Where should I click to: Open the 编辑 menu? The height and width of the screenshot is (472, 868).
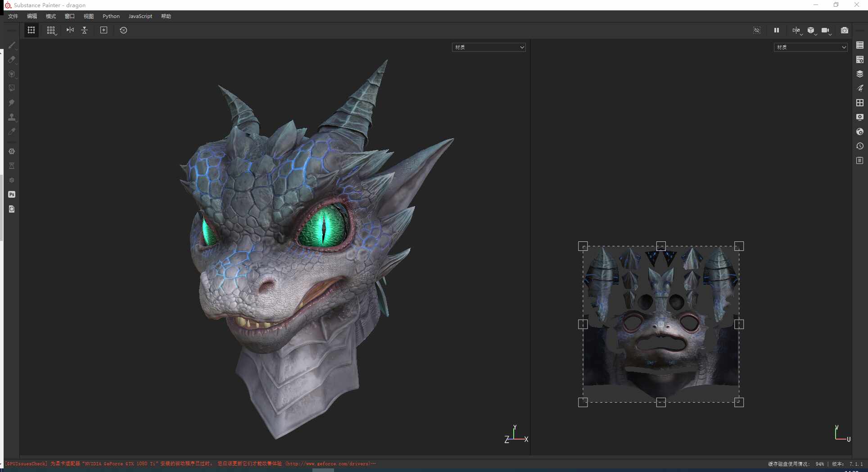pos(32,16)
